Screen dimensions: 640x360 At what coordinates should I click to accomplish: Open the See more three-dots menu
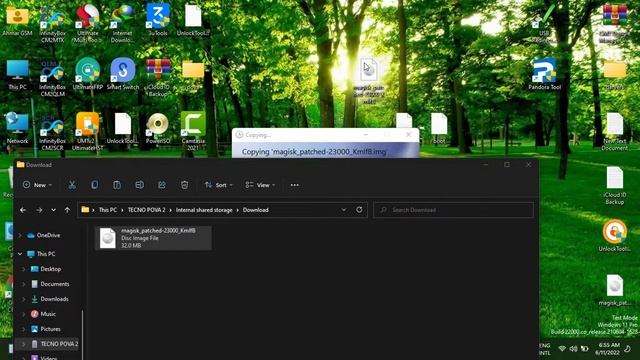(x=294, y=185)
